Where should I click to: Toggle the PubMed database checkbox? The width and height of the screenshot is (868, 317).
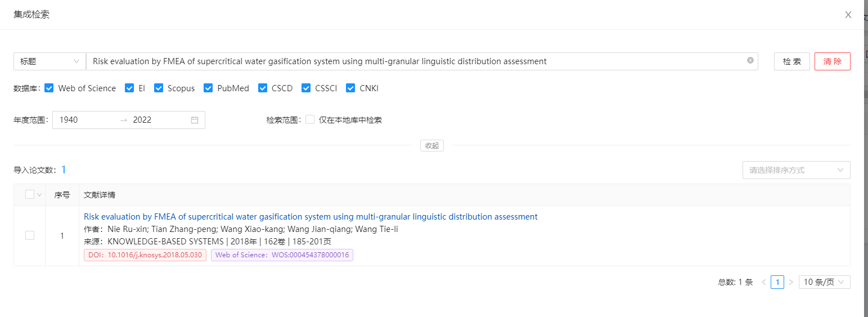pyautogui.click(x=208, y=88)
